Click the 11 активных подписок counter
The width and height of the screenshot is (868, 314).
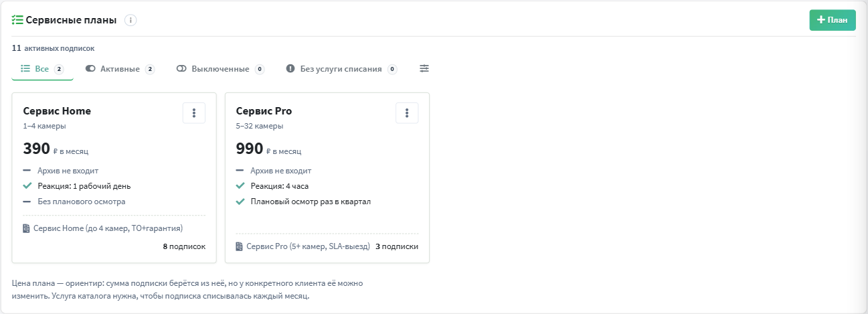[53, 48]
